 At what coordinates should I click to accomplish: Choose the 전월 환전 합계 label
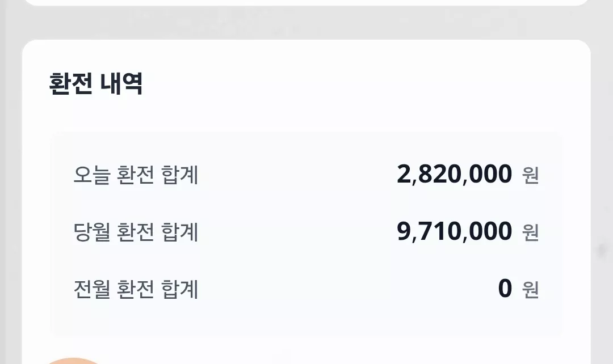tap(136, 289)
